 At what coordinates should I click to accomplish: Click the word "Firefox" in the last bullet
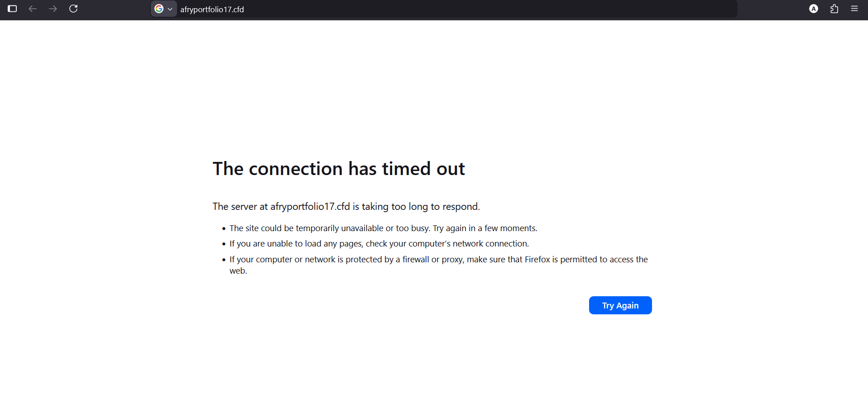coord(537,260)
